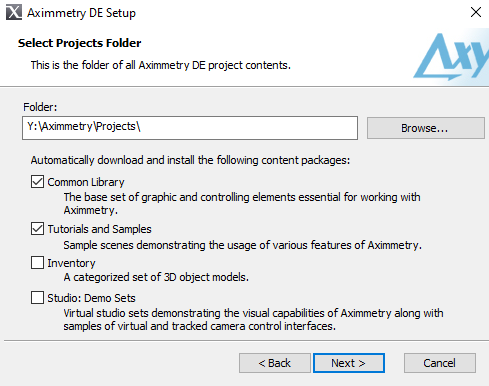The height and width of the screenshot is (386, 489).
Task: Click the Common Library label text
Action: (86, 182)
